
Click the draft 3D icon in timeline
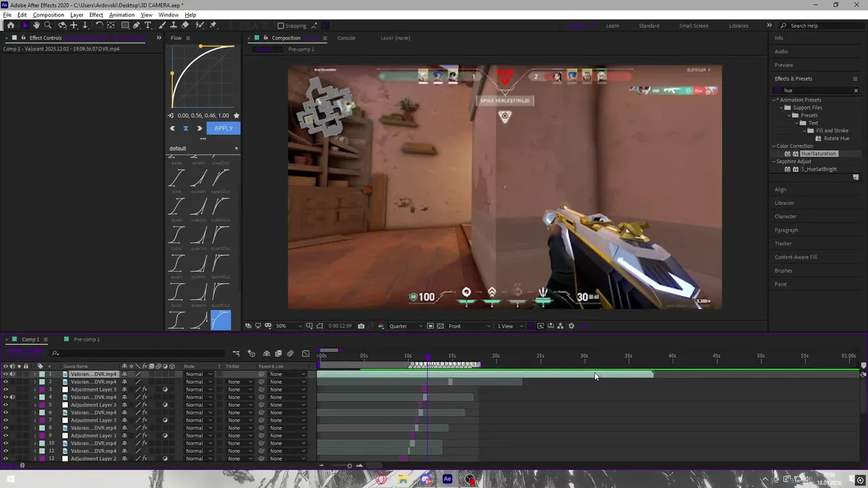251,353
